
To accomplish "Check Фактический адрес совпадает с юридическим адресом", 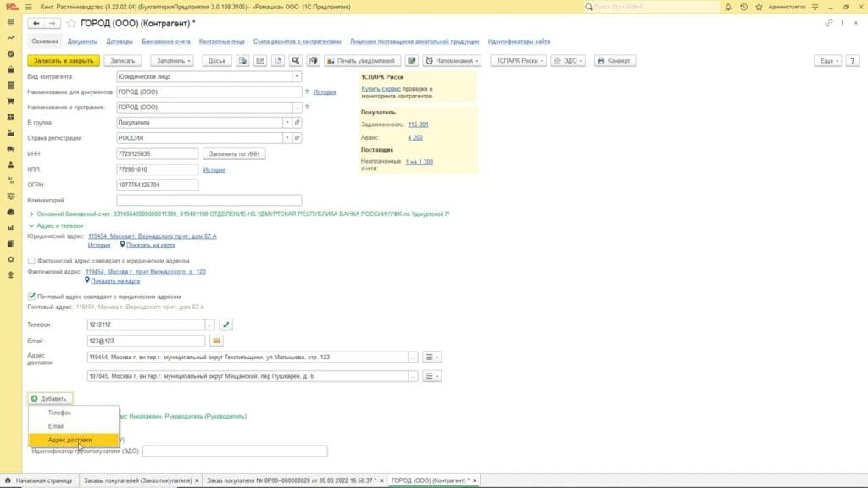I will pos(31,261).
